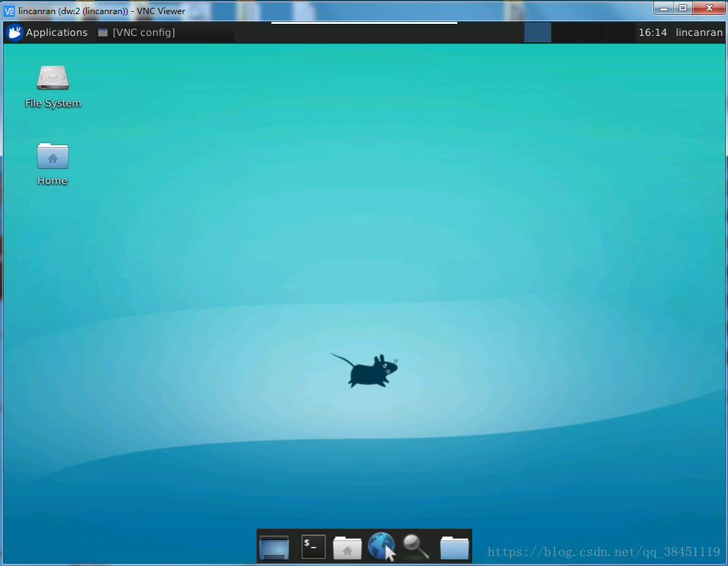Click the VNC Viewer top toolbar handle
This screenshot has width=728, height=566.
[x=364, y=23]
